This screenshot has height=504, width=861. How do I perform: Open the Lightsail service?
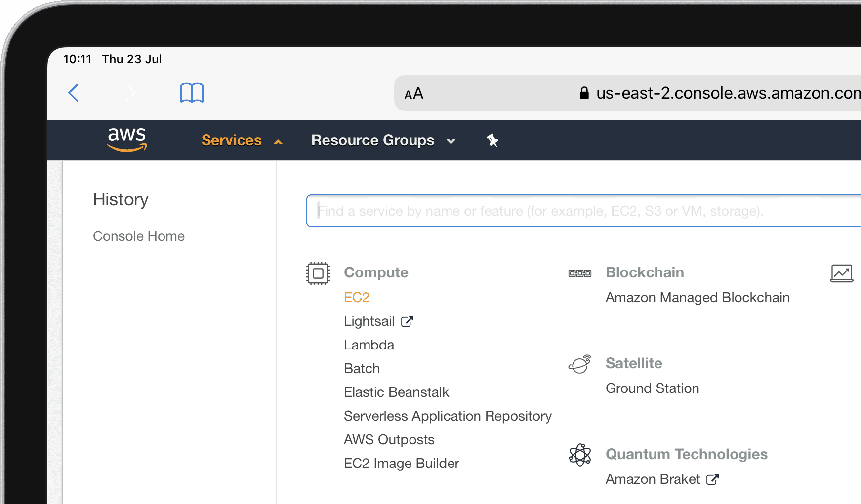(x=369, y=321)
